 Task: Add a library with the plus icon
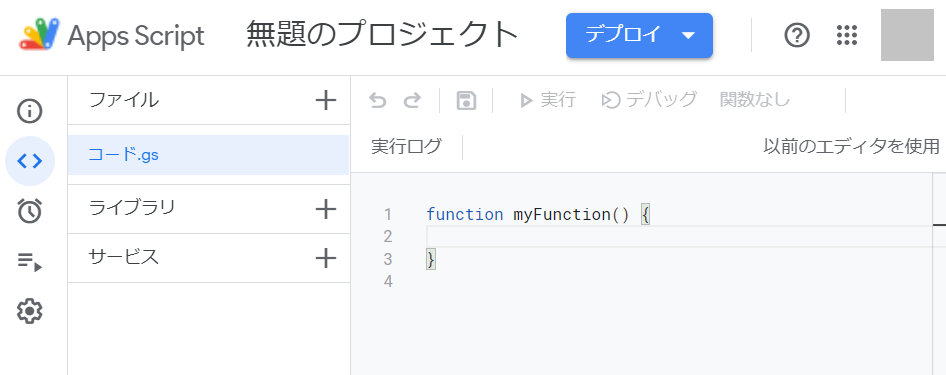[326, 209]
